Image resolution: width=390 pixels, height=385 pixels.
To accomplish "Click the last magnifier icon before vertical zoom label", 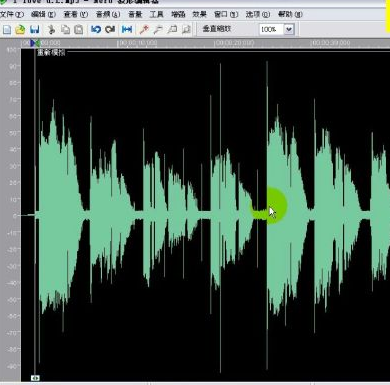I will [186, 30].
